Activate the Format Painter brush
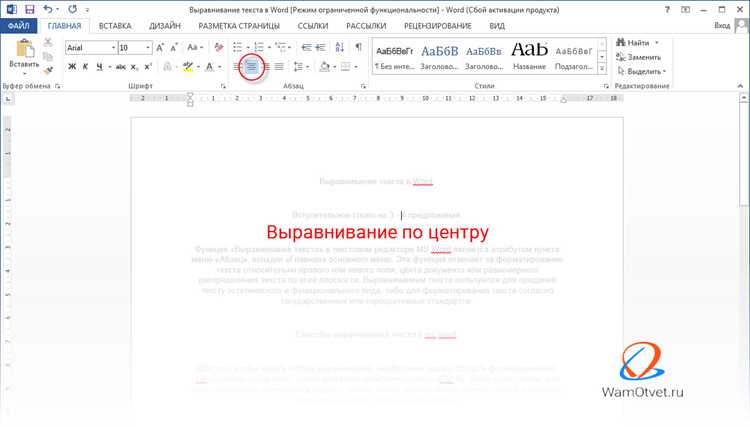This screenshot has width=750, height=427. [x=48, y=71]
